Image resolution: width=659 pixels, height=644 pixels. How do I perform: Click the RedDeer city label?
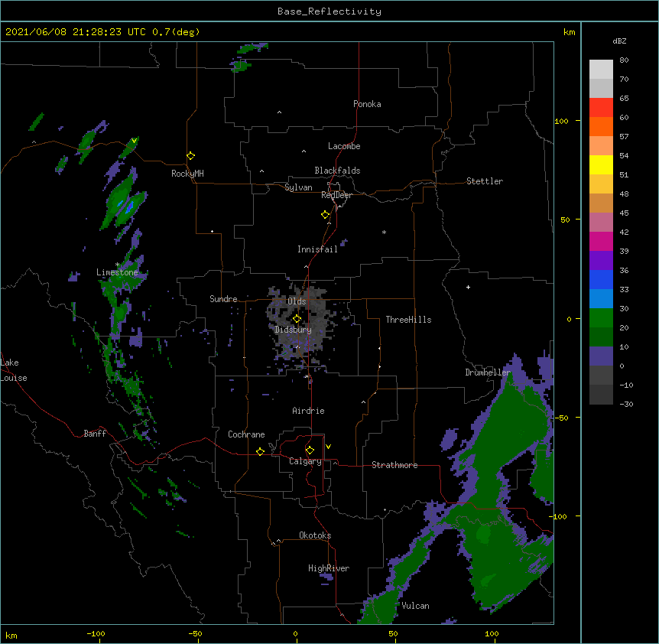tap(336, 195)
